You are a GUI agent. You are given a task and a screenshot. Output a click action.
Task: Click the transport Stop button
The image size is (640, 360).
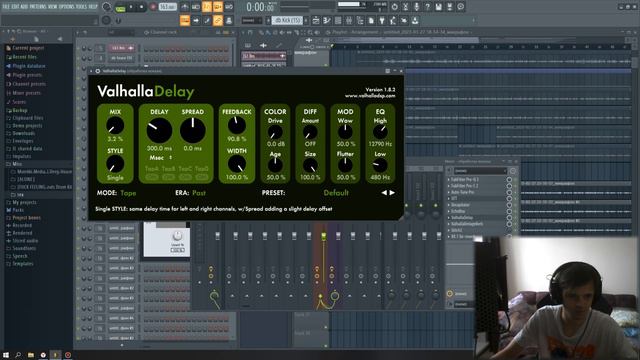[141, 7]
